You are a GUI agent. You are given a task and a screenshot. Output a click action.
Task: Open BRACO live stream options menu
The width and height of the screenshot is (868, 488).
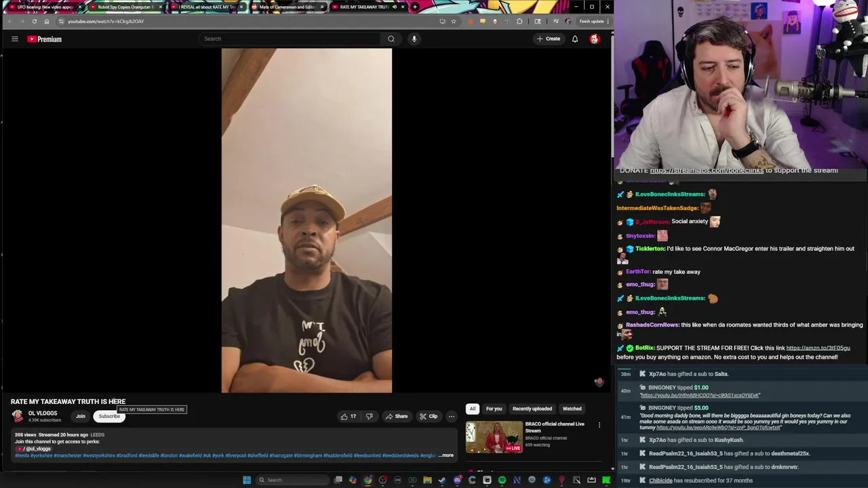(599, 425)
